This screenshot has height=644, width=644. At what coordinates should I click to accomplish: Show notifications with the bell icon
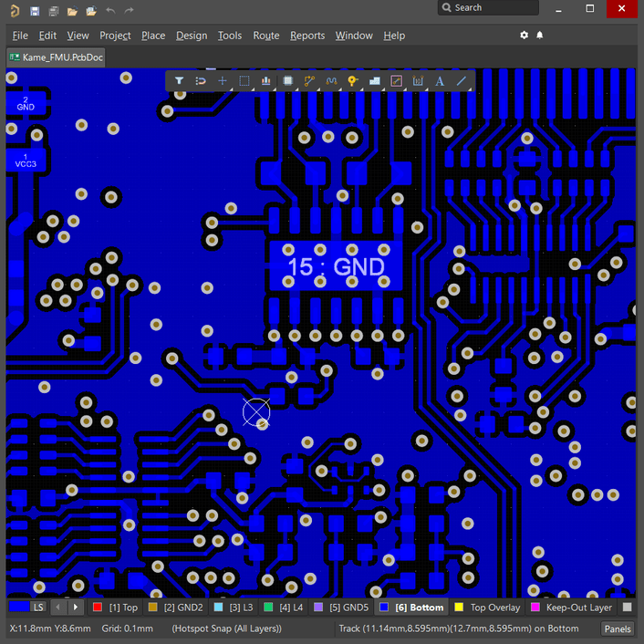coord(540,36)
